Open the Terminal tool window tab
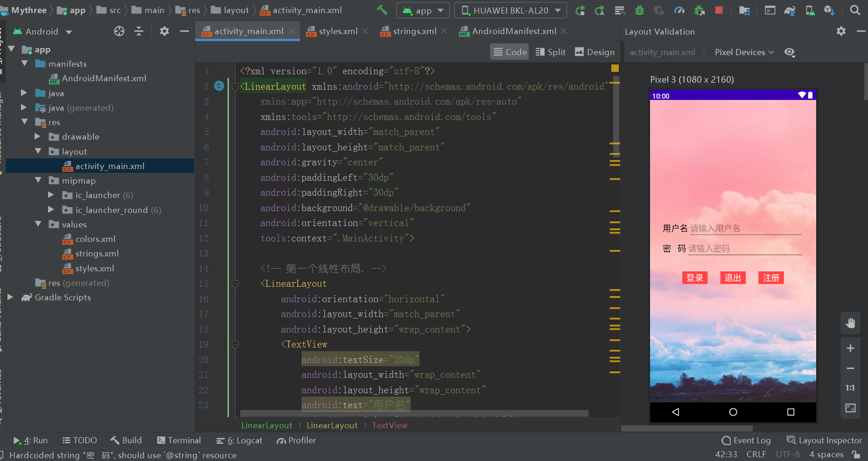The width and height of the screenshot is (868, 461). click(x=179, y=440)
